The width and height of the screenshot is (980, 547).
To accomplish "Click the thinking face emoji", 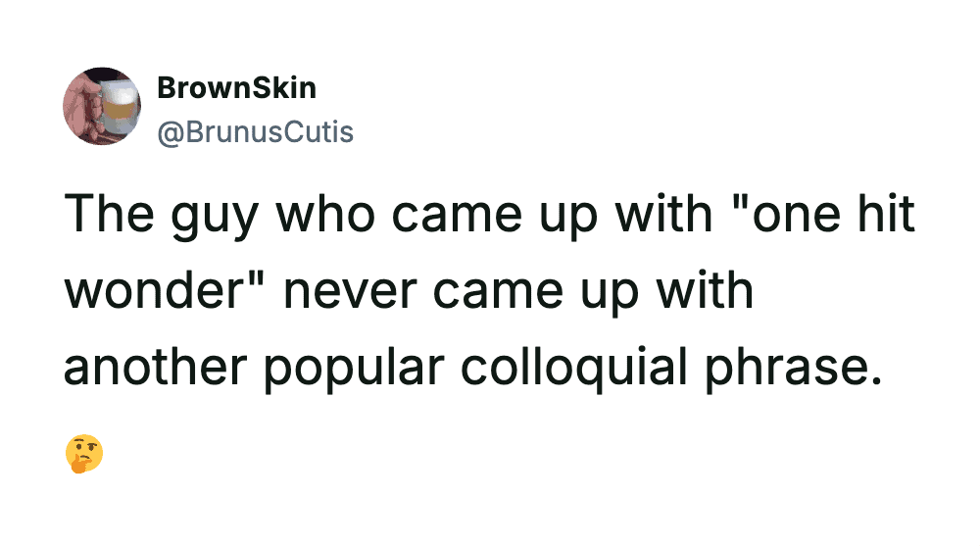I will pos(84,454).
